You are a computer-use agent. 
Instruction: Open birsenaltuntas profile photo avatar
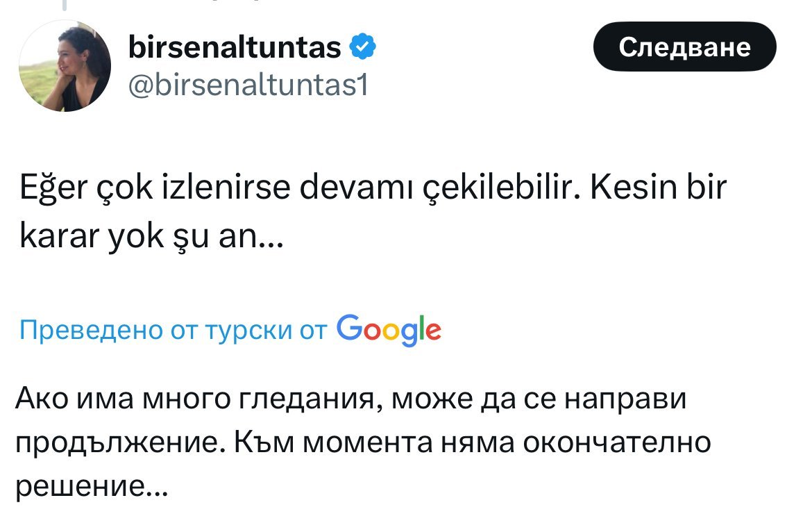[65, 66]
